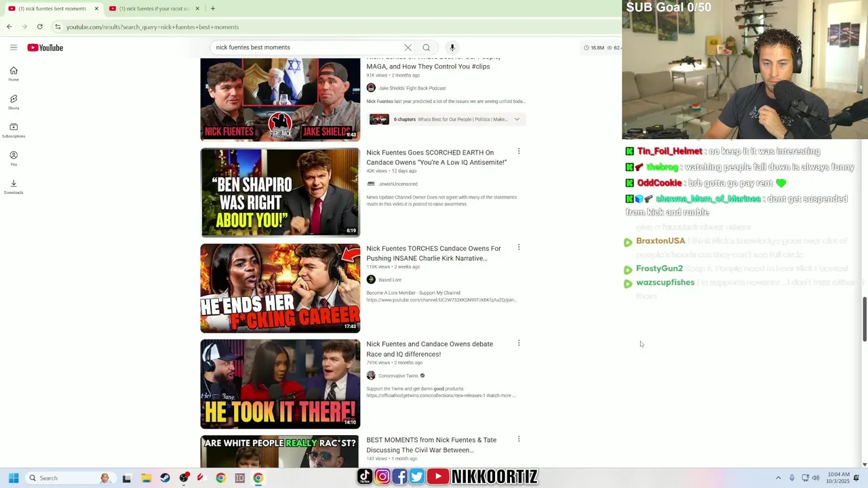Open the You section in sidebar

click(14, 159)
